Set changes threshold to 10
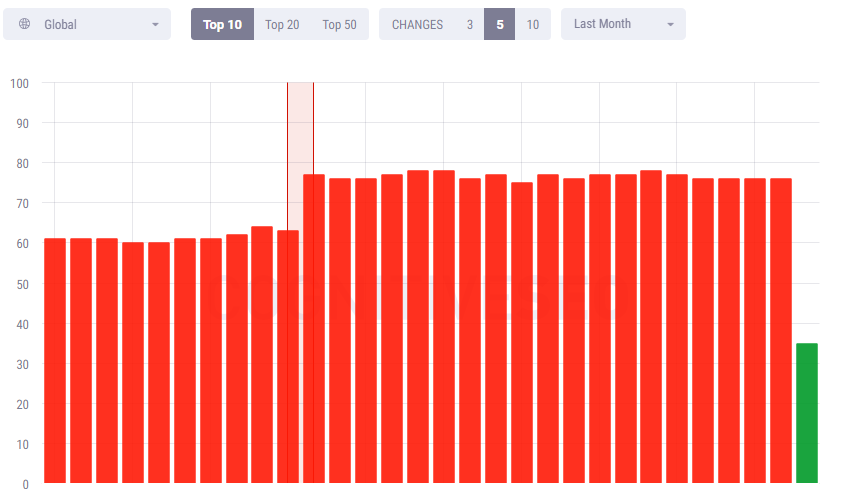The width and height of the screenshot is (861, 489). [533, 25]
